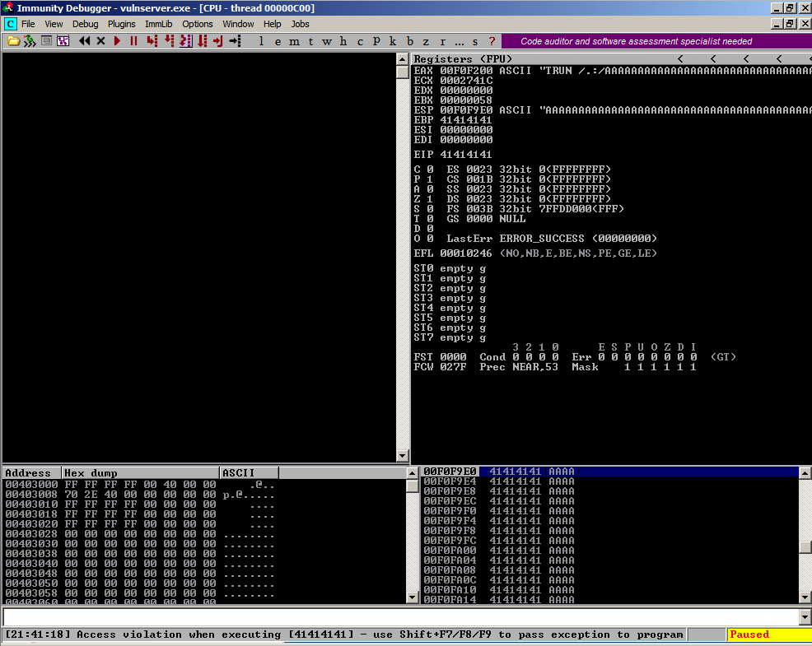Click the Step into icon
Viewport: 812px width, 646px height.
(x=152, y=41)
